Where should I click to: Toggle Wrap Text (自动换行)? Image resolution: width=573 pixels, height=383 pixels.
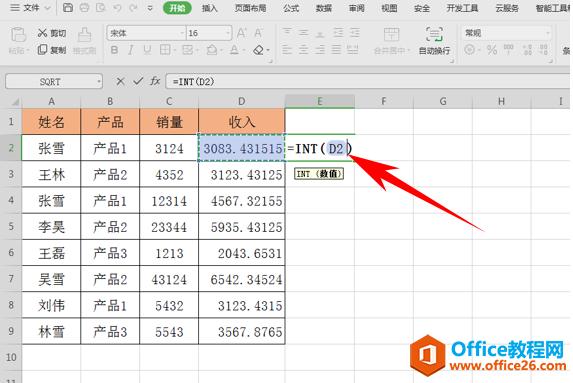pyautogui.click(x=434, y=41)
